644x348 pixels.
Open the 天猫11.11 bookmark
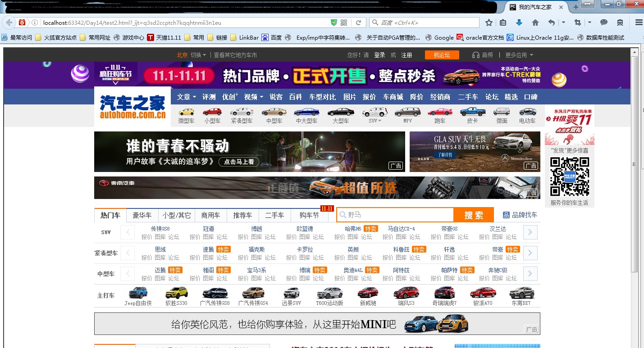point(164,37)
